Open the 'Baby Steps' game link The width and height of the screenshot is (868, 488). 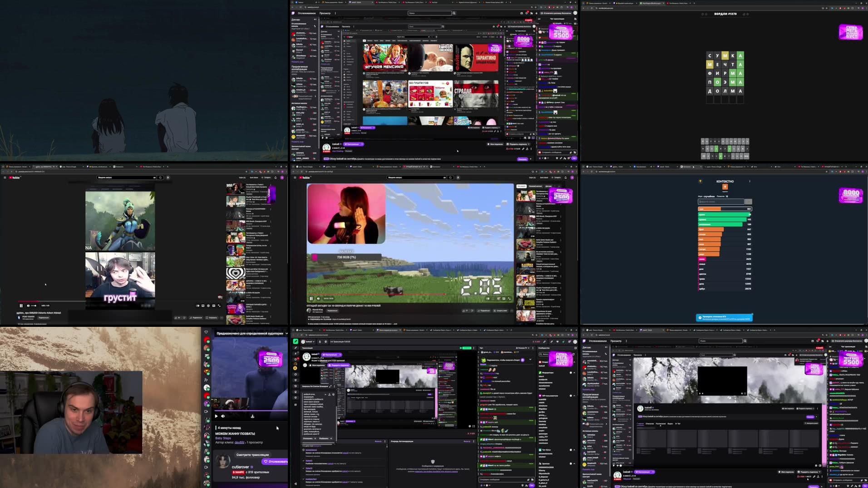223,438
